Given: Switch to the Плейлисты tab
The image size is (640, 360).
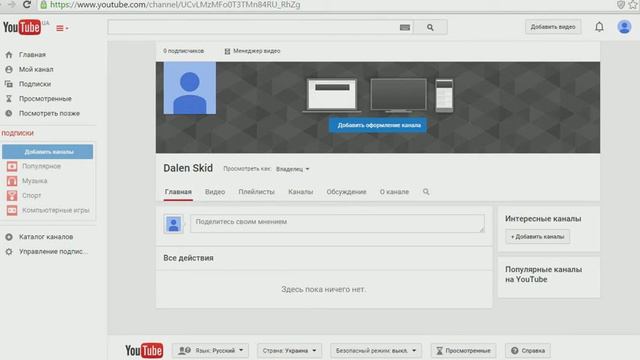Looking at the screenshot, I should point(256,192).
